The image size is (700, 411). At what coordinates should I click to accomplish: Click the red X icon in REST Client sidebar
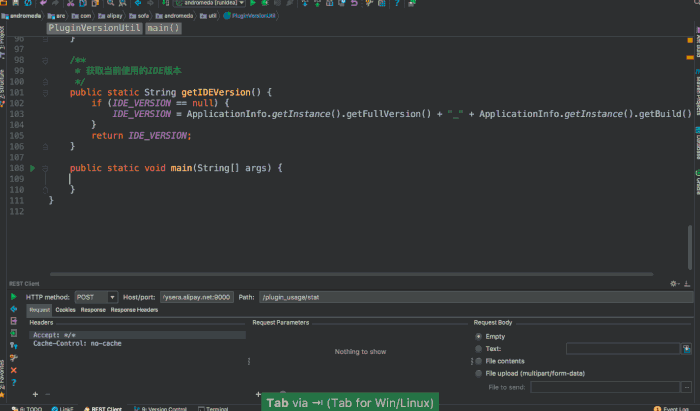[13, 369]
